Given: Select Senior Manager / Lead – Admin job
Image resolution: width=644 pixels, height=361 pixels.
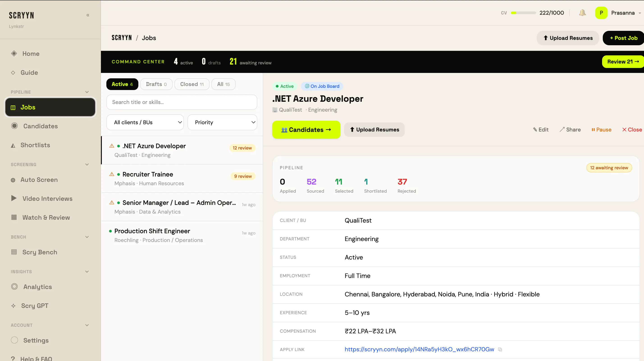Looking at the screenshot, I should pos(182,207).
